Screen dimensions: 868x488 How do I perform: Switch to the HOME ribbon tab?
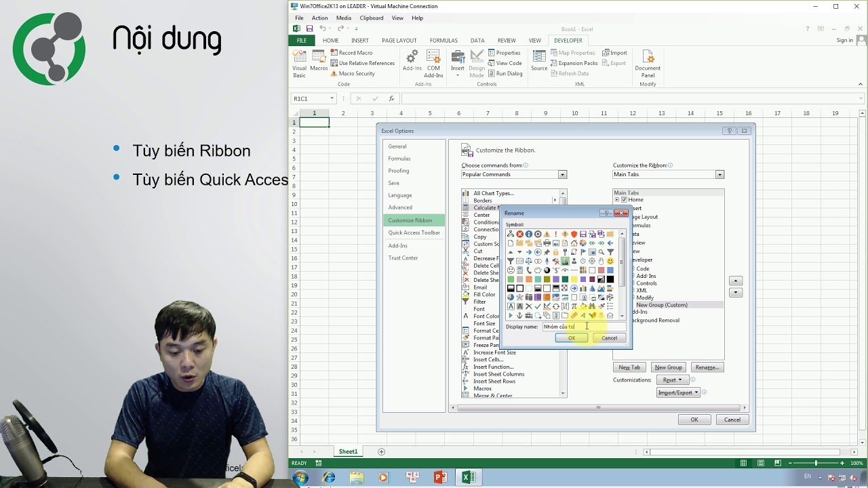coord(330,40)
